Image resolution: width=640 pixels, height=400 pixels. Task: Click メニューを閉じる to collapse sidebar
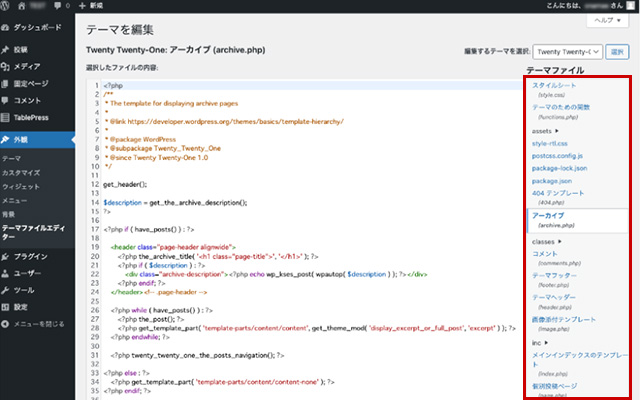[39, 324]
